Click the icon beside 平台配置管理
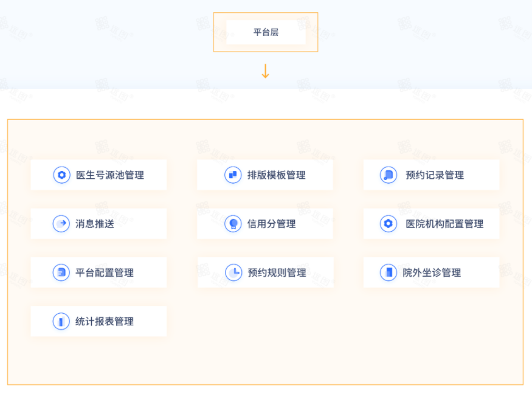The width and height of the screenshot is (532, 394). pyautogui.click(x=61, y=272)
